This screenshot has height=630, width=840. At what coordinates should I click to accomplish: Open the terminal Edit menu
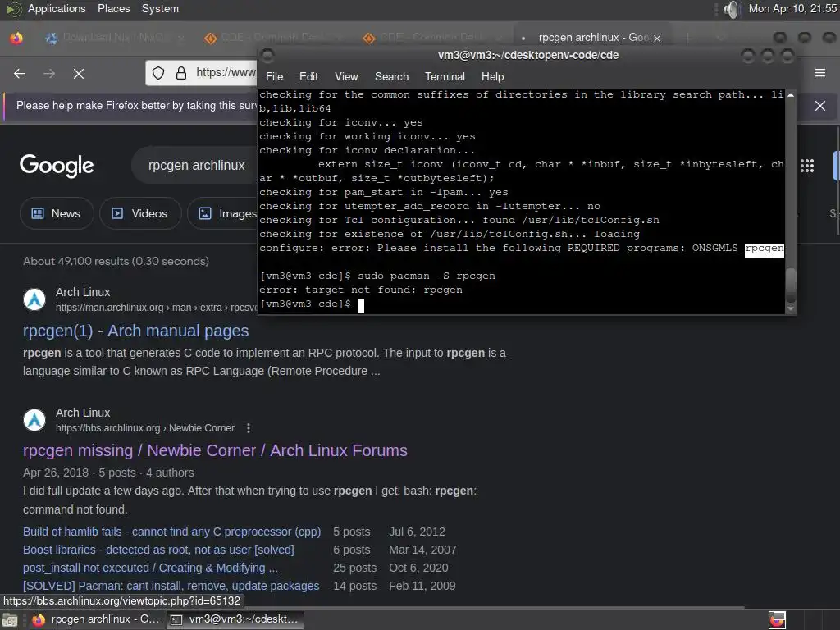coord(308,76)
